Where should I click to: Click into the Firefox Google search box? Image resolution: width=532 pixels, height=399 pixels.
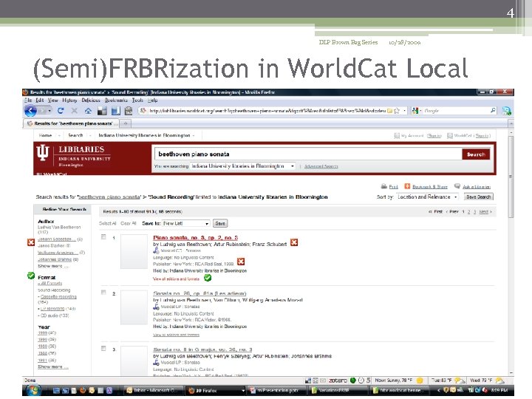coord(457,111)
